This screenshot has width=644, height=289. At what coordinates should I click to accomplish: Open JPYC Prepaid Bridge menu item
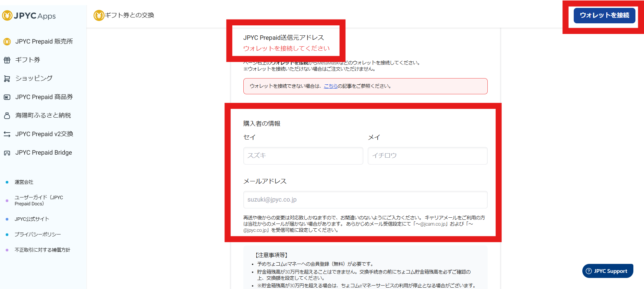pos(43,153)
